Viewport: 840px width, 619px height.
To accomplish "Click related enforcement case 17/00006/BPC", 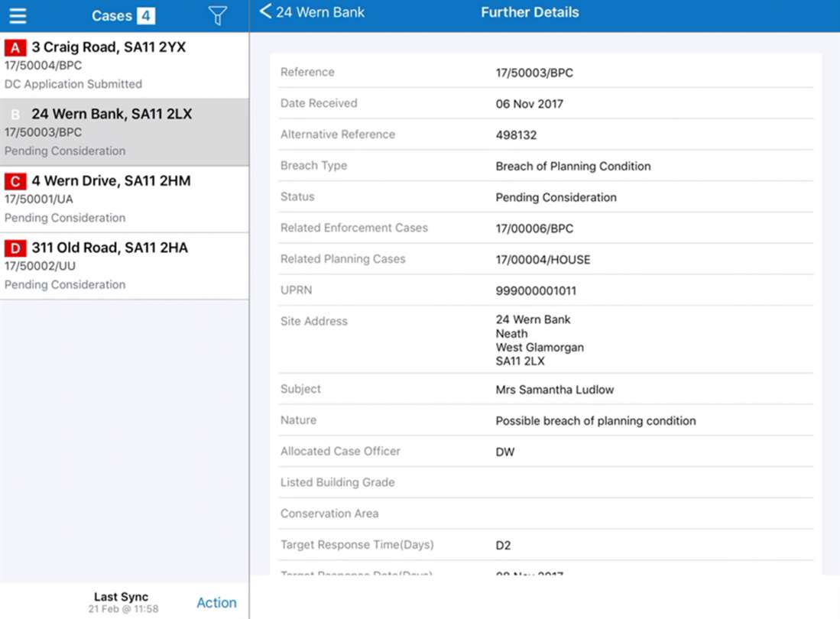I will tap(534, 228).
